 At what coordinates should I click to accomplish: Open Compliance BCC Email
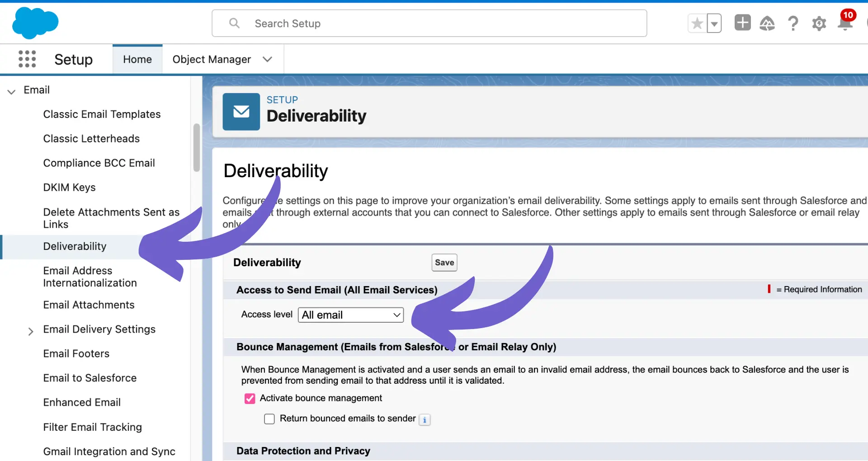click(x=99, y=163)
